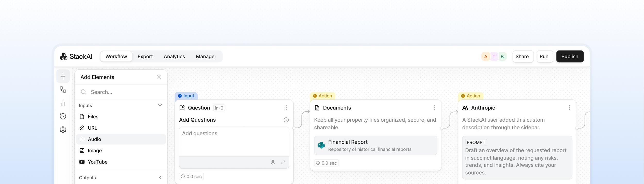644x184 pixels.
Task: Open the version history sidebar icon
Action: click(x=63, y=116)
